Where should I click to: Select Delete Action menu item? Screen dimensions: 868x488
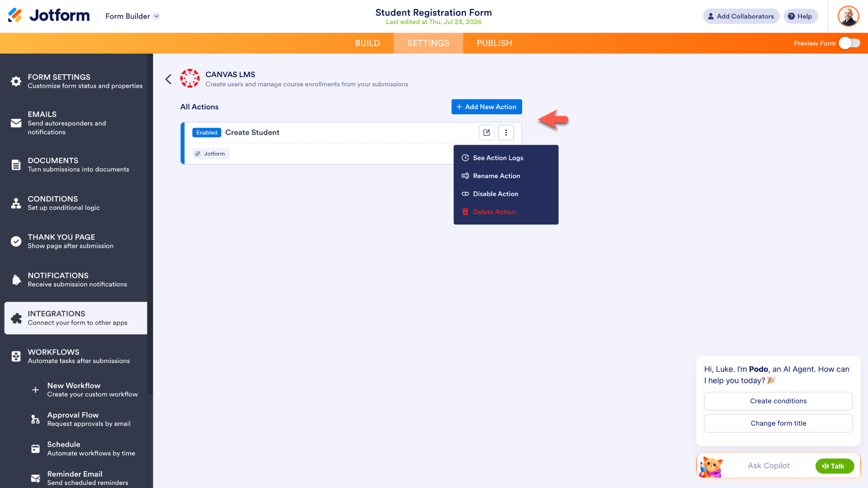coord(506,212)
